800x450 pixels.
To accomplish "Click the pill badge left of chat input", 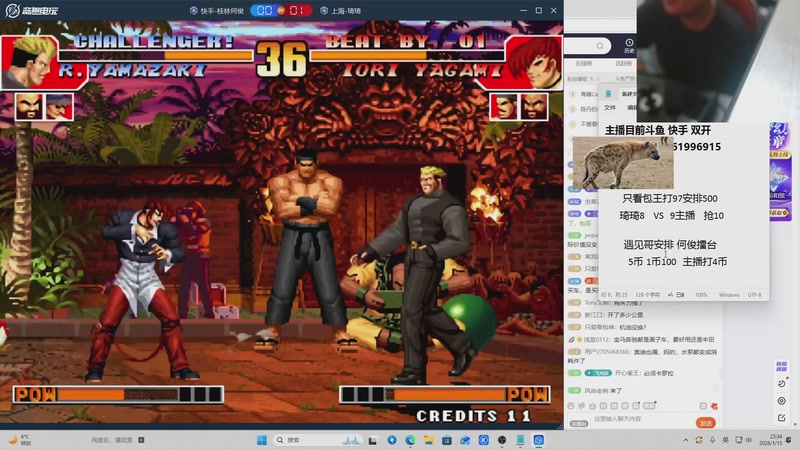I will 579,424.
